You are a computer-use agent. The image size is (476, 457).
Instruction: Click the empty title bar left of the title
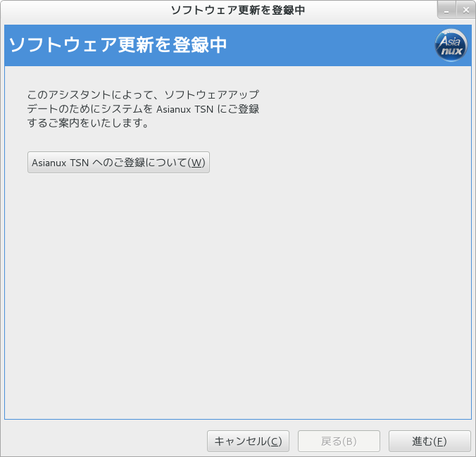[x=84, y=10]
